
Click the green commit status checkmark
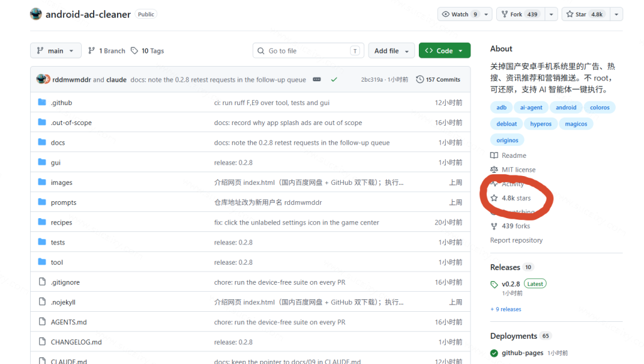coord(334,80)
